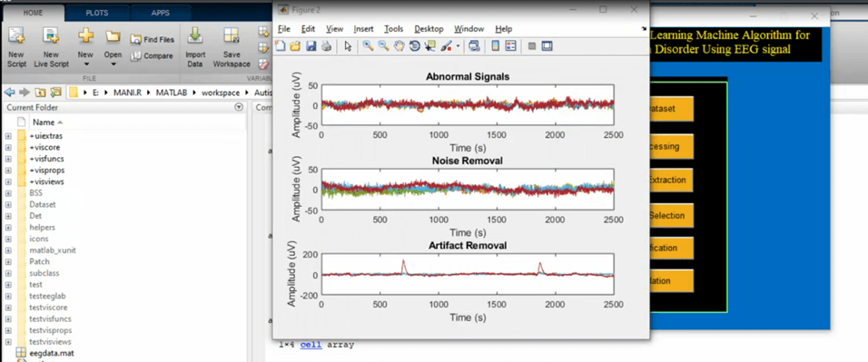Screen dimensions: 868x362
Task: Click New Script in MATLAB ribbon
Action: [x=16, y=48]
